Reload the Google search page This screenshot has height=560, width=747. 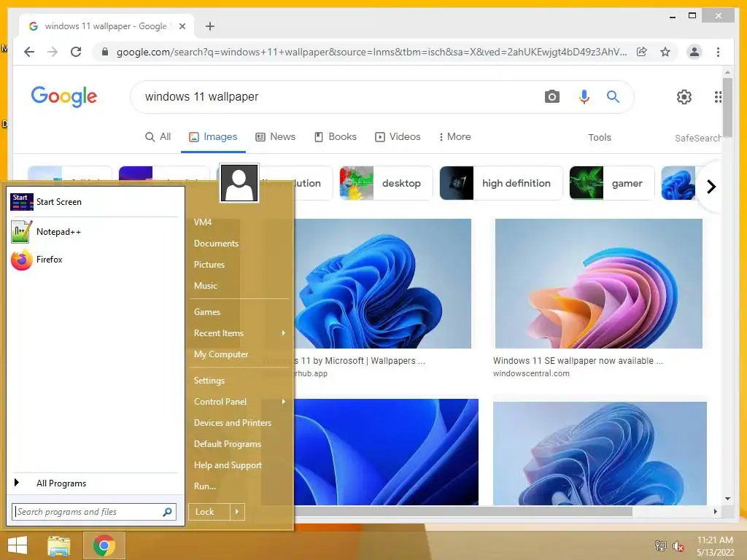[x=76, y=52]
